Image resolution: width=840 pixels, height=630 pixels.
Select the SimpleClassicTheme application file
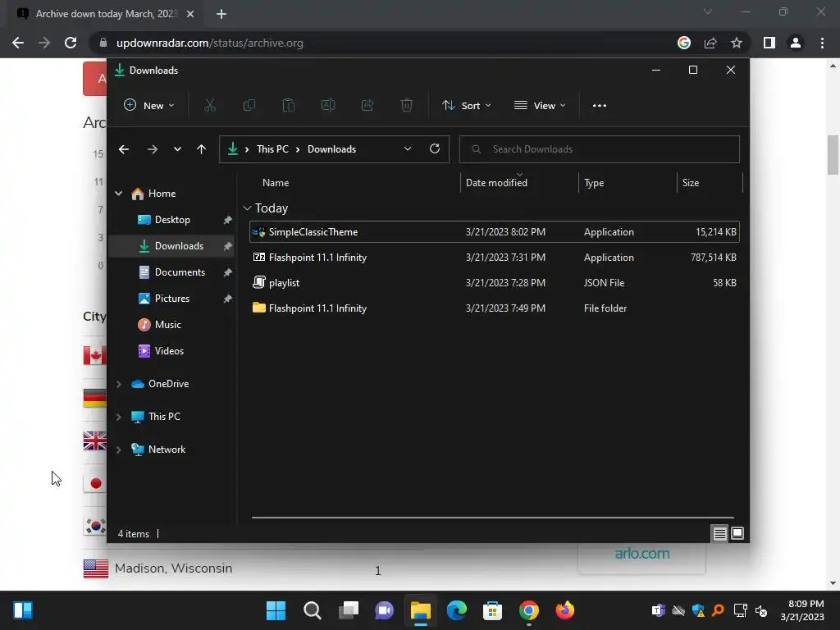[495, 232]
